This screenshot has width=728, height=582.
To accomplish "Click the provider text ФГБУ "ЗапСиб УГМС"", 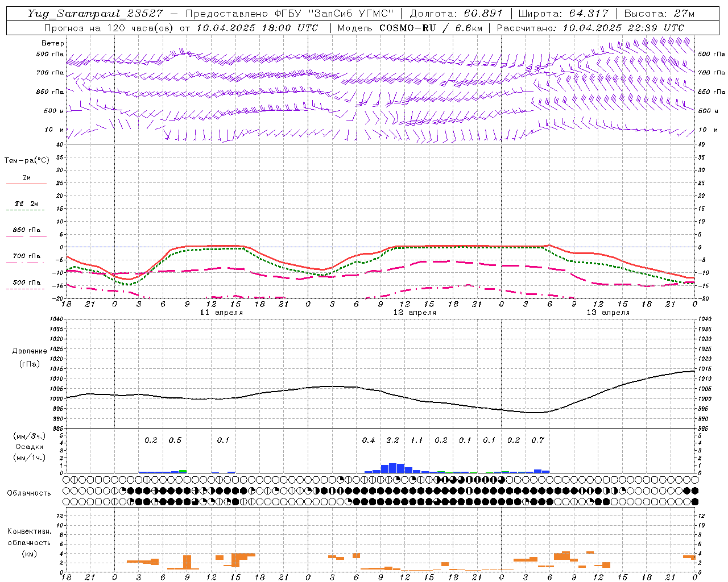I will tap(334, 14).
